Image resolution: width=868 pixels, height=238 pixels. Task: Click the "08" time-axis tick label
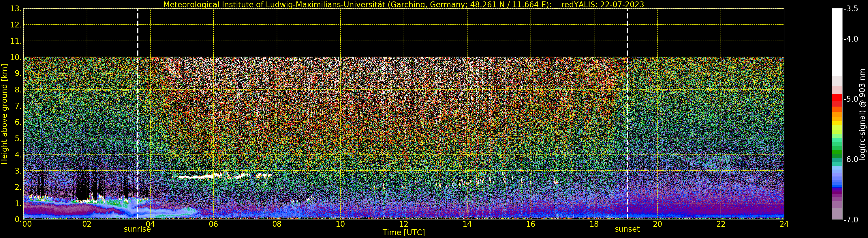point(277,224)
